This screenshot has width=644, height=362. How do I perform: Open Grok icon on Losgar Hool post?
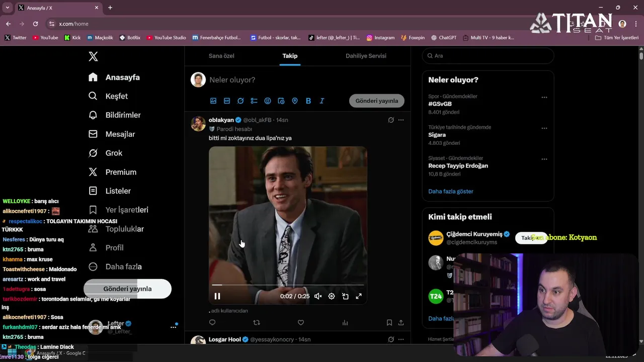[x=391, y=339]
